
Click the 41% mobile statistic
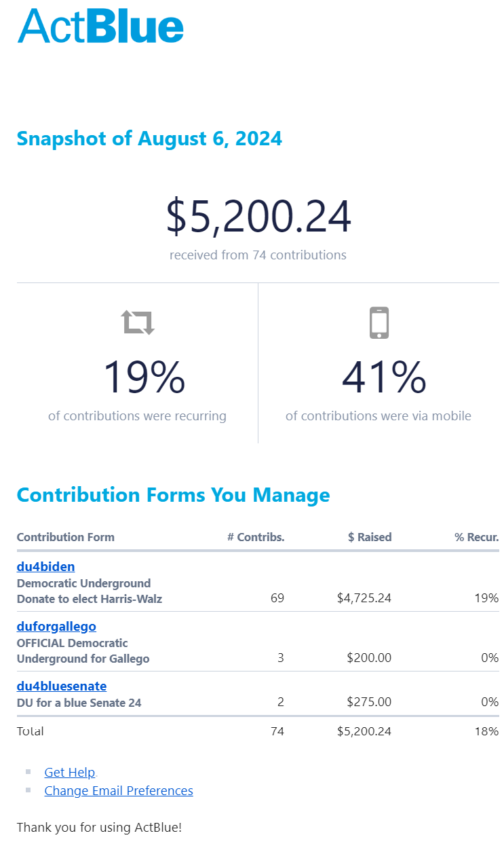pyautogui.click(x=384, y=378)
